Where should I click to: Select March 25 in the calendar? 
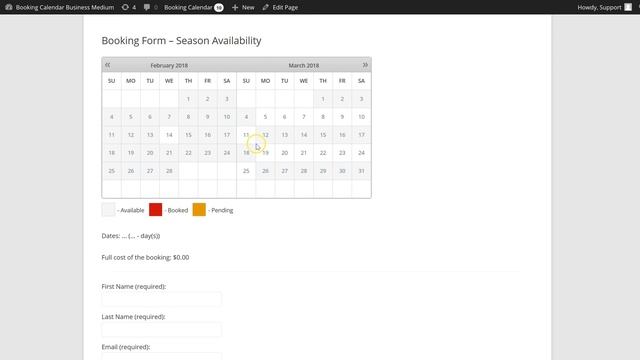click(x=246, y=171)
